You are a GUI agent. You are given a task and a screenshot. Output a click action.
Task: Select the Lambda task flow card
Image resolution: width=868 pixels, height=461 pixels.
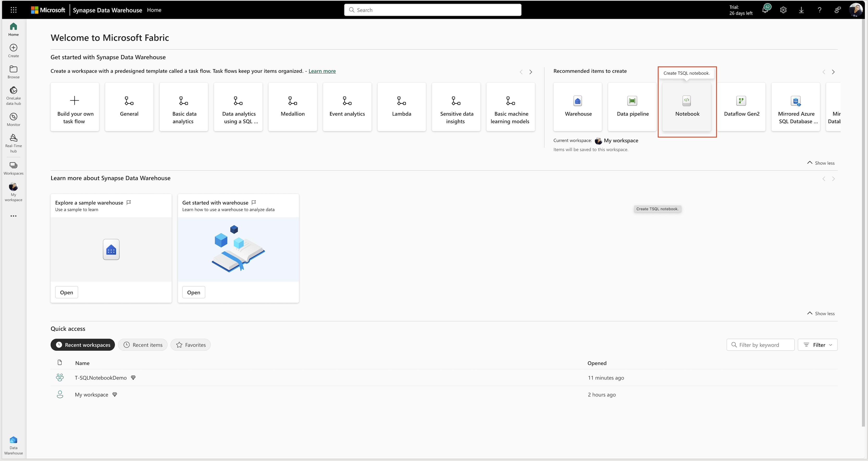click(x=402, y=107)
